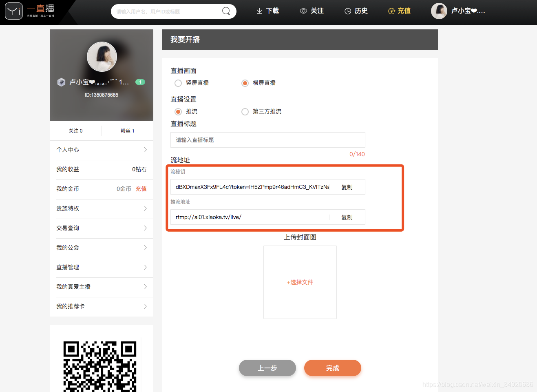Viewport: 537px width, 392px height.
Task: Click the search magnifier icon
Action: point(226,11)
